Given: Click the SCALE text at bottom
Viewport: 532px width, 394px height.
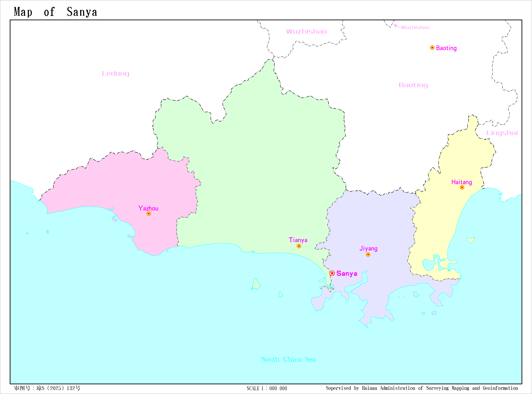Looking at the screenshot, I should [267, 389].
